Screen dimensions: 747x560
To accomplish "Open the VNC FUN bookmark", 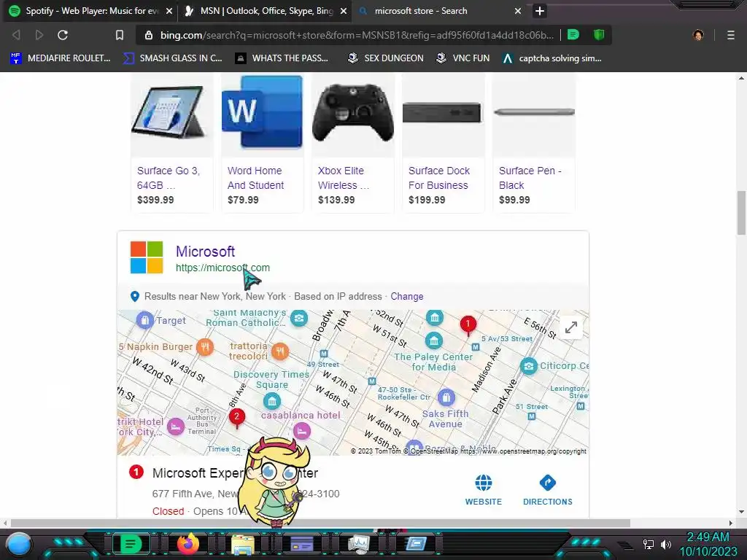I will click(463, 58).
